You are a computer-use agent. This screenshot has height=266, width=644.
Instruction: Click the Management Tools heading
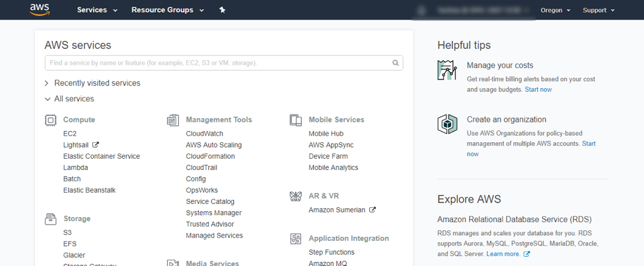[x=219, y=120]
